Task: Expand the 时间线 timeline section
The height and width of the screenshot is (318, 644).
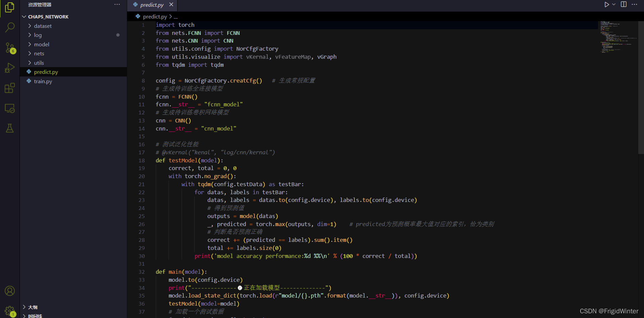Action: tap(73, 315)
